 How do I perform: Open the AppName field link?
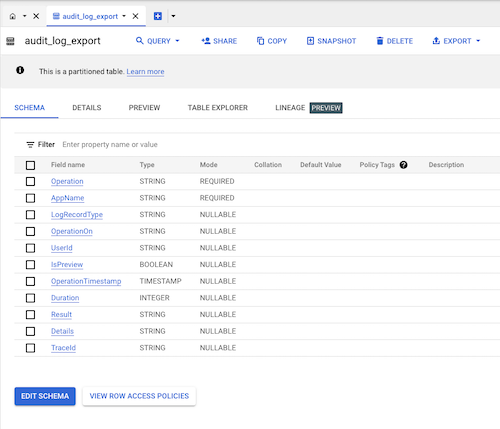tap(67, 198)
